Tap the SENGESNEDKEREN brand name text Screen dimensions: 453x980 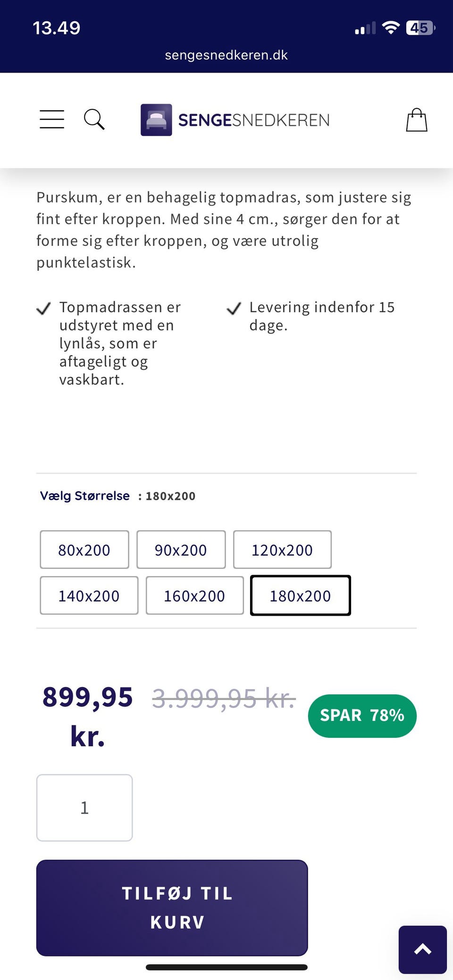(x=254, y=120)
